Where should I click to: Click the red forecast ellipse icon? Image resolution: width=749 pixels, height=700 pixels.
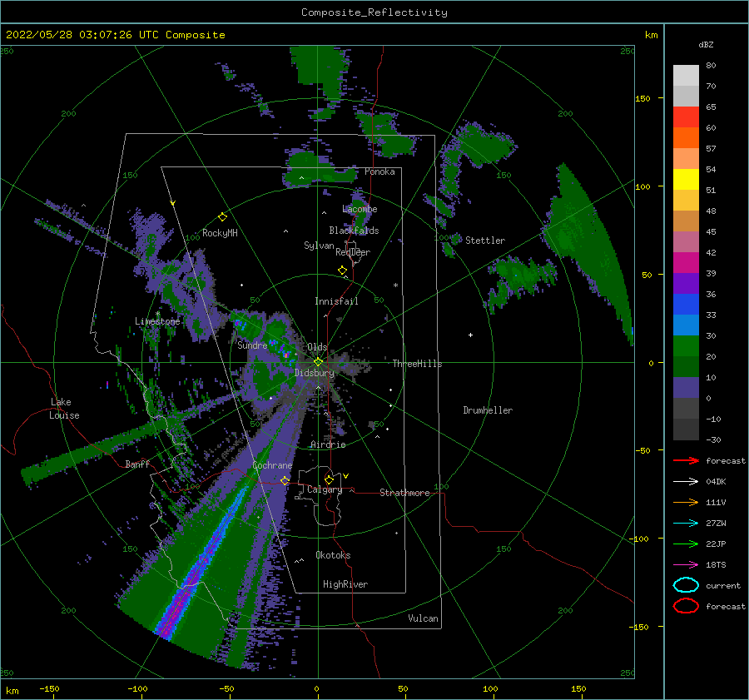point(686,606)
